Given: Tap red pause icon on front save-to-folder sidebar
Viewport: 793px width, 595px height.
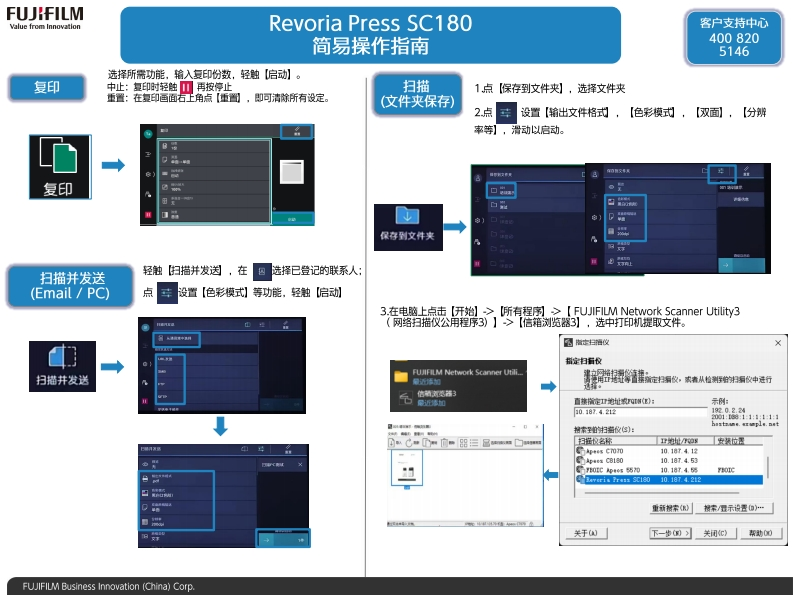Looking at the screenshot, I should tap(594, 262).
